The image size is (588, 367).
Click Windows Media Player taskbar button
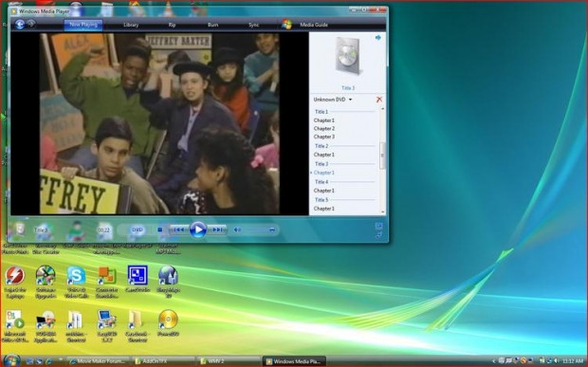tap(294, 361)
